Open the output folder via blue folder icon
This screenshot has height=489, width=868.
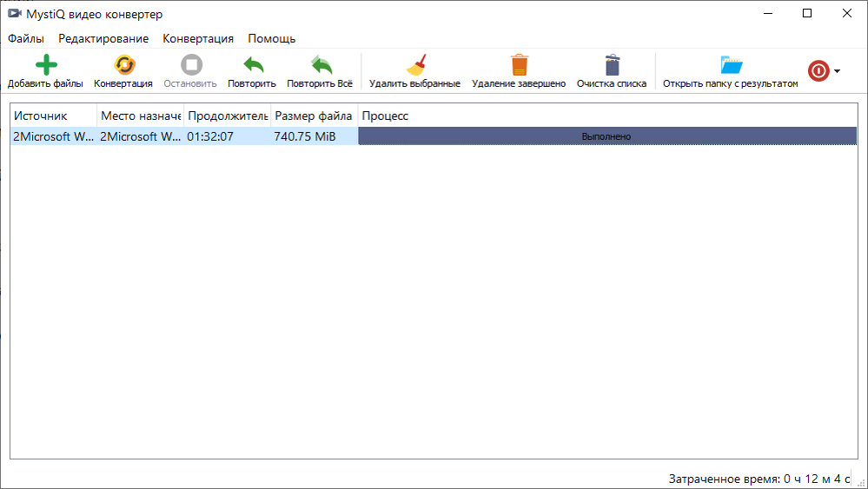tap(732, 65)
